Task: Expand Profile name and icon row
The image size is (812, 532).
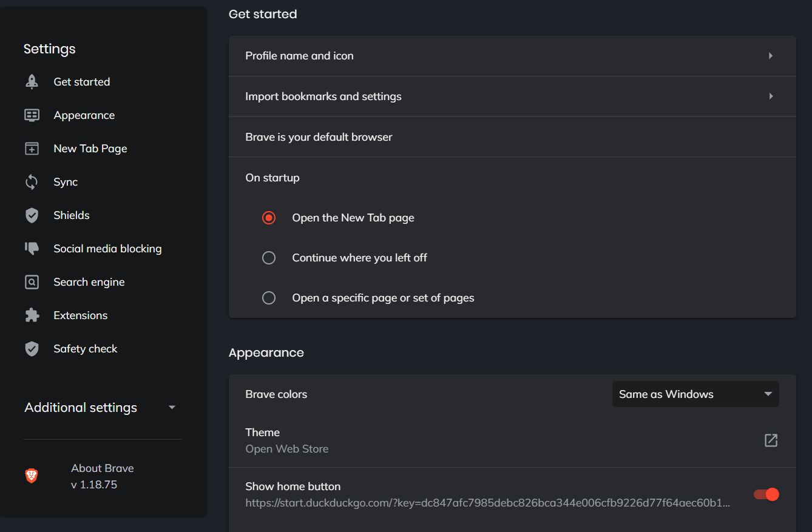Action: 512,56
